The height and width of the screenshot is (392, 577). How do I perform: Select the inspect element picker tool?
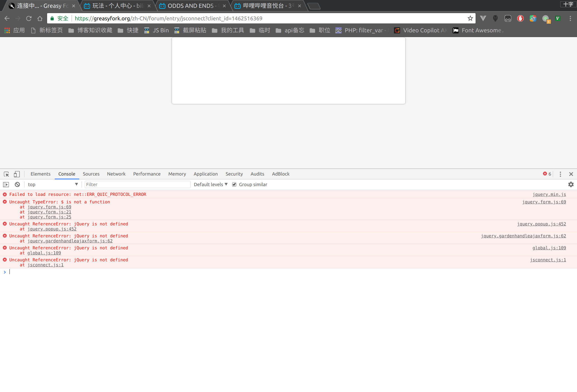coord(6,174)
